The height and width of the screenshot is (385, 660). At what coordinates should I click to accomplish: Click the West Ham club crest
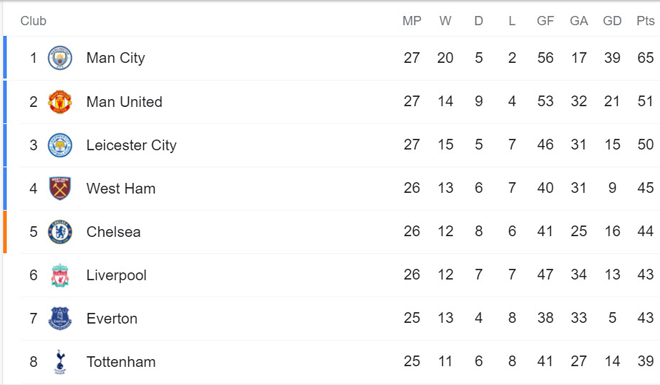tap(60, 189)
